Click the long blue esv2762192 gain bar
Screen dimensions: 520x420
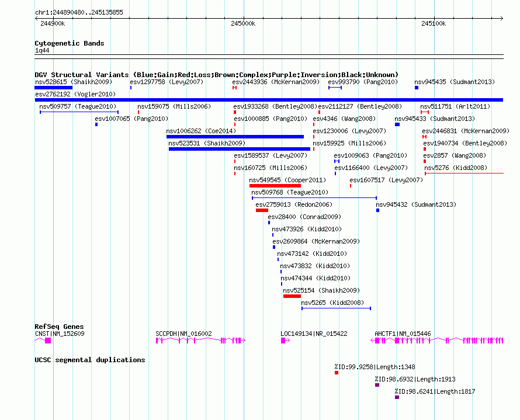(269, 100)
